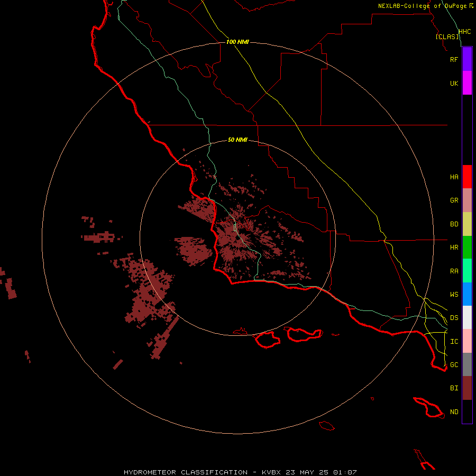Click the RF legend label
This screenshot has height=476, width=476.
(x=454, y=59)
